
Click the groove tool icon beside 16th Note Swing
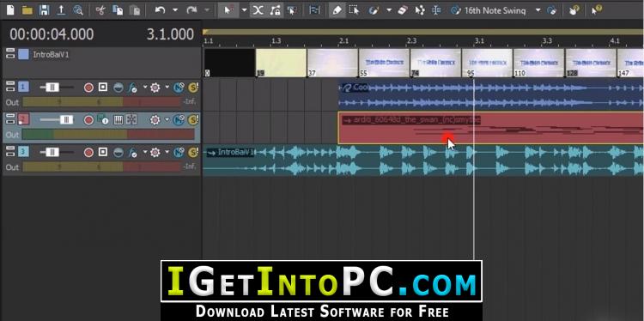tap(456, 10)
